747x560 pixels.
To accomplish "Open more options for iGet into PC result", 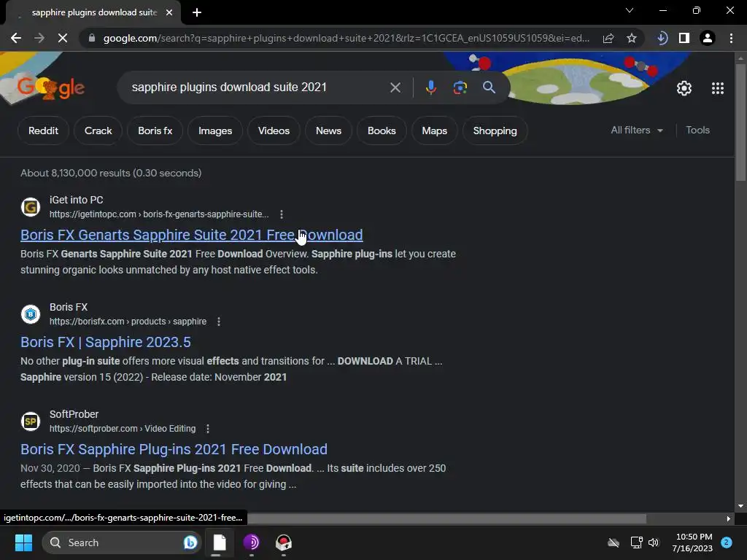I will [282, 214].
